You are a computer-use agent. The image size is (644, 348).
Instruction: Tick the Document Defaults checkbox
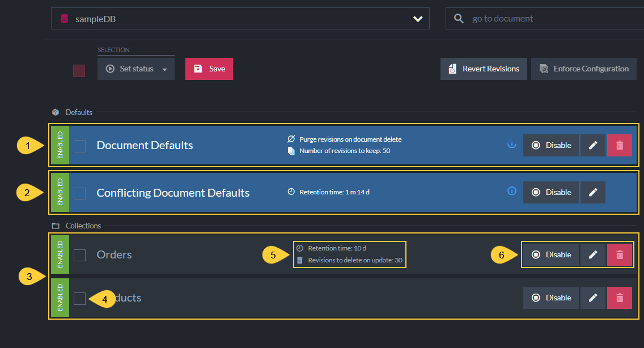tap(80, 146)
